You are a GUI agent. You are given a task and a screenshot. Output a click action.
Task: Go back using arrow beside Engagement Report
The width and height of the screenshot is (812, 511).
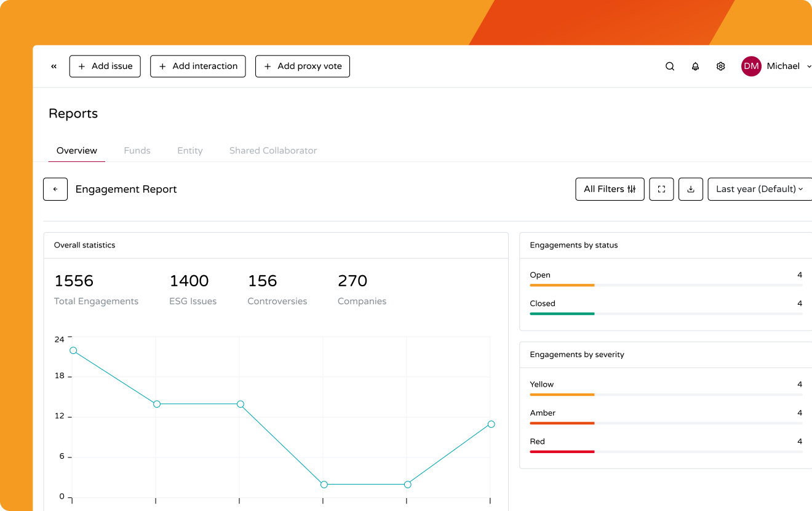coord(55,189)
